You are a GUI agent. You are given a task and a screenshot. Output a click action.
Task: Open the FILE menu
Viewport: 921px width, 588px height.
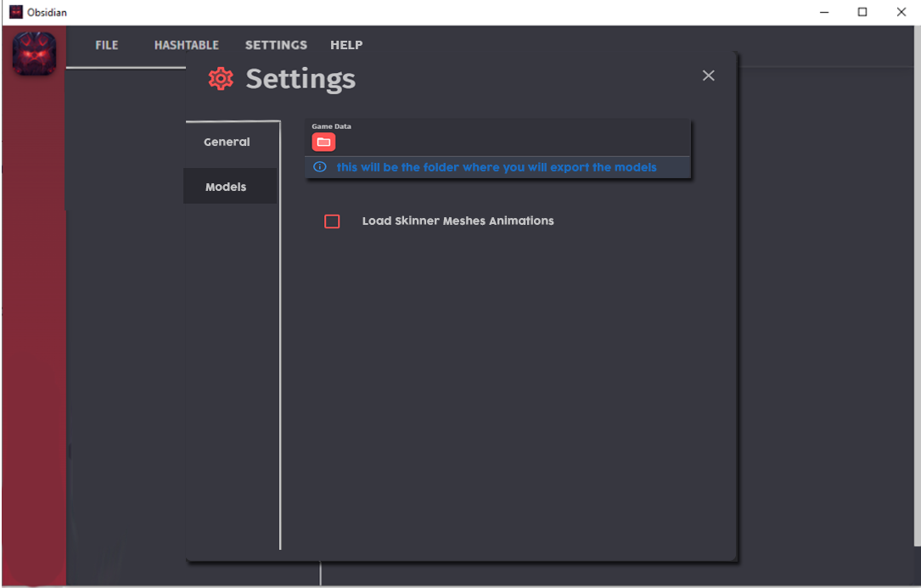(107, 45)
